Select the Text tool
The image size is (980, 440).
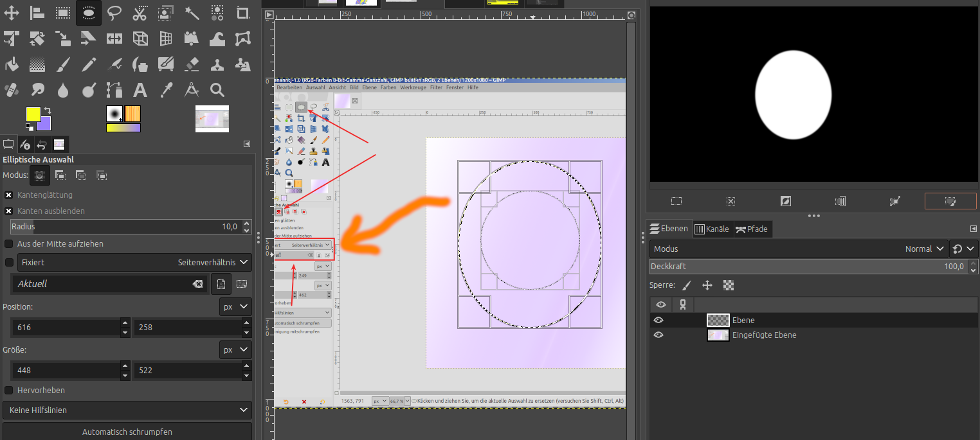point(140,89)
